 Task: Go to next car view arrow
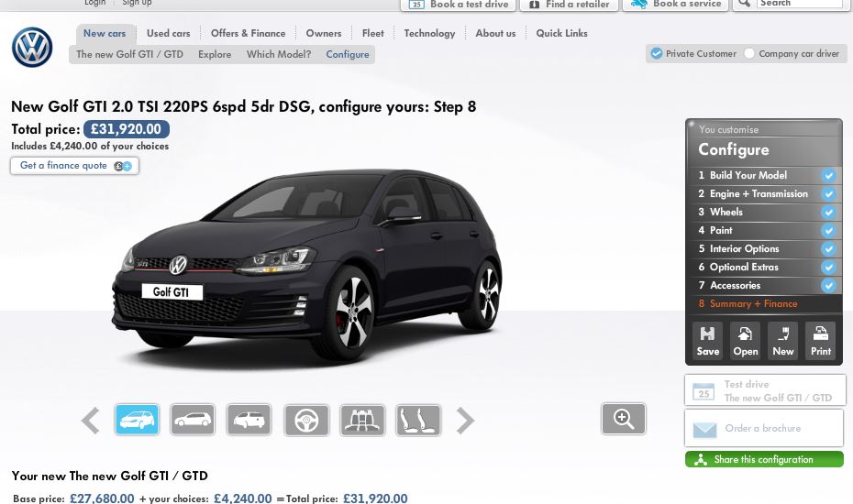pyautogui.click(x=466, y=421)
